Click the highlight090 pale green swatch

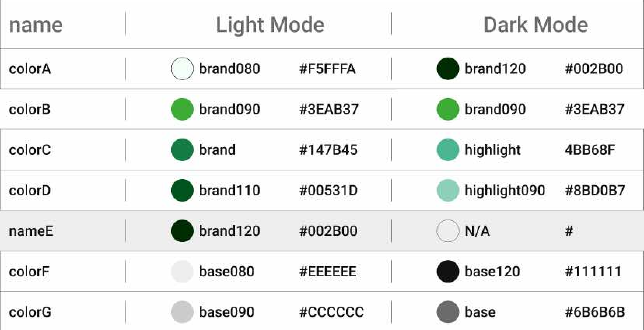click(448, 190)
